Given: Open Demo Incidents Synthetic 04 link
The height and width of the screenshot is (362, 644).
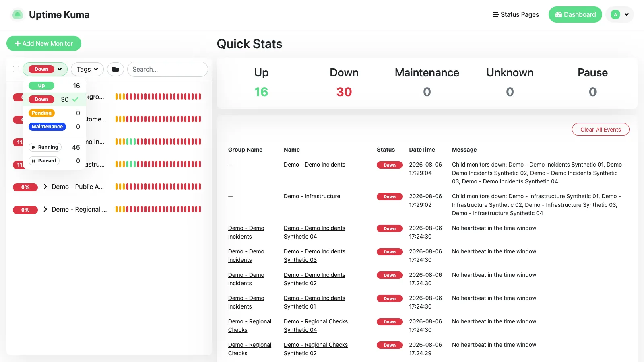Looking at the screenshot, I should (314, 232).
